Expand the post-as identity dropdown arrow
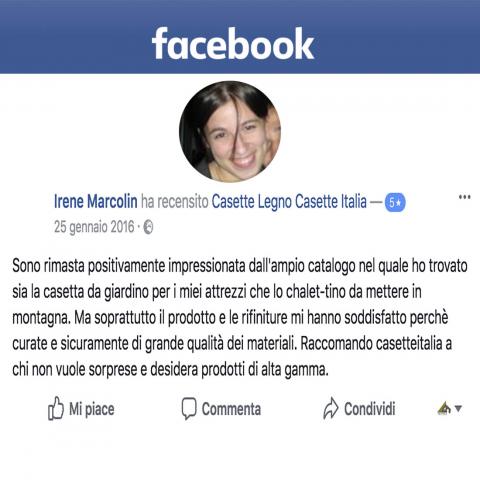 click(458, 409)
